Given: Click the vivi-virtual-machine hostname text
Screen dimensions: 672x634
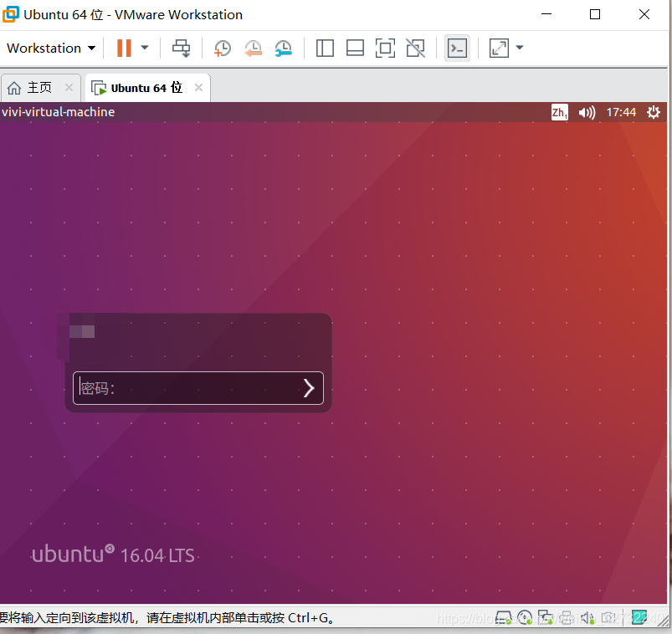Looking at the screenshot, I should click(59, 112).
